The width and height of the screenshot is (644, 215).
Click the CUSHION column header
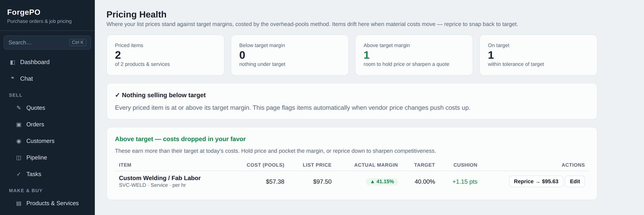(x=465, y=165)
